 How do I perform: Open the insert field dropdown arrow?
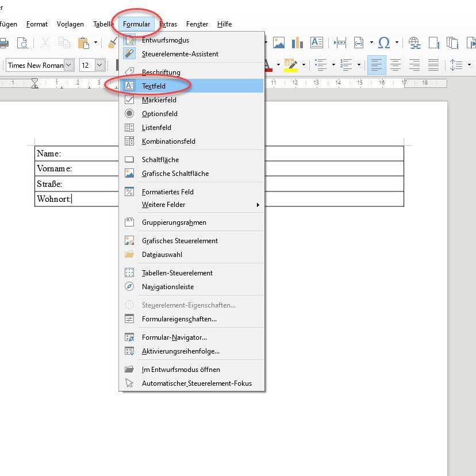(371, 43)
